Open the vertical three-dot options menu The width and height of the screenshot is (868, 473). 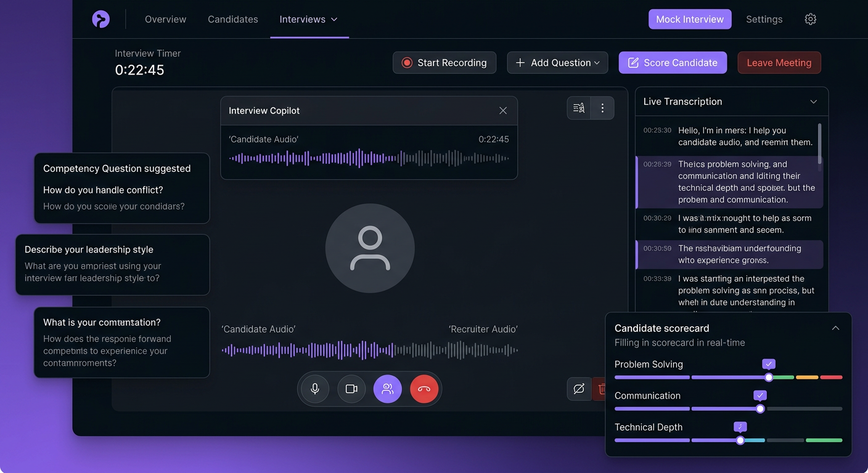coord(602,108)
